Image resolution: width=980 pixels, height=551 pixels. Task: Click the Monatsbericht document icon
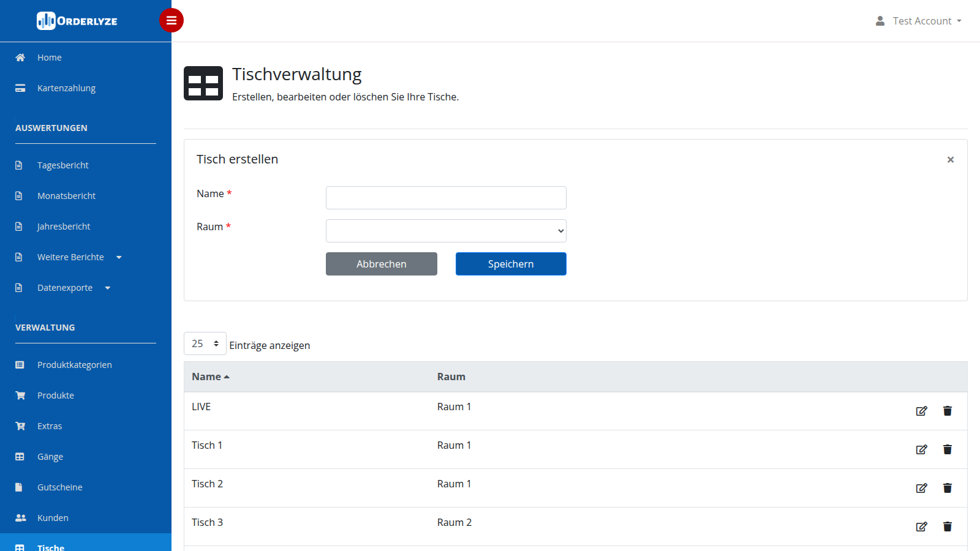point(19,196)
